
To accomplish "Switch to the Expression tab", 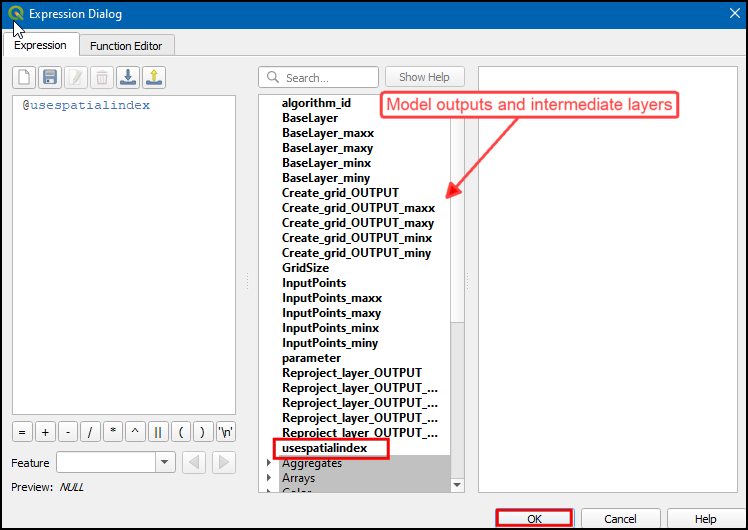I will [x=41, y=45].
